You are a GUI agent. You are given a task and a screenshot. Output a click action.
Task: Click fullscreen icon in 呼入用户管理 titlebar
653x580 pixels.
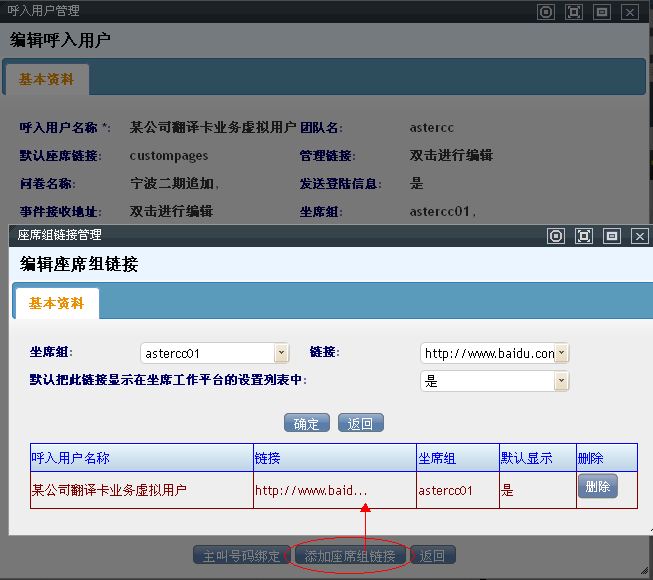coord(573,12)
